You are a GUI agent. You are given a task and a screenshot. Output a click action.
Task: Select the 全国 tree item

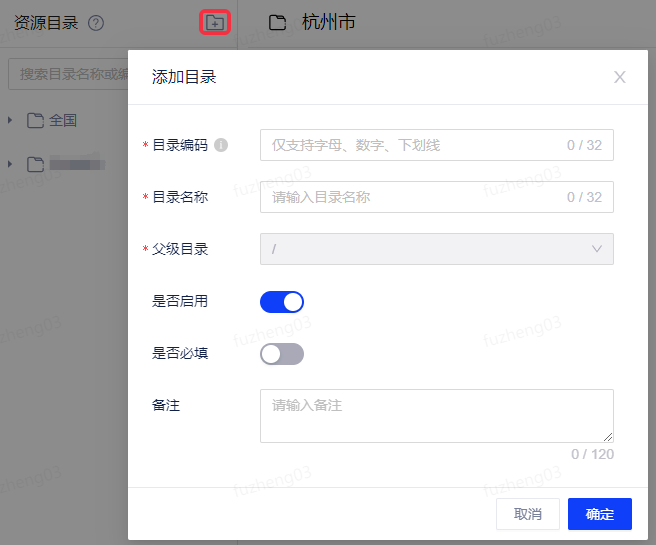pos(63,120)
